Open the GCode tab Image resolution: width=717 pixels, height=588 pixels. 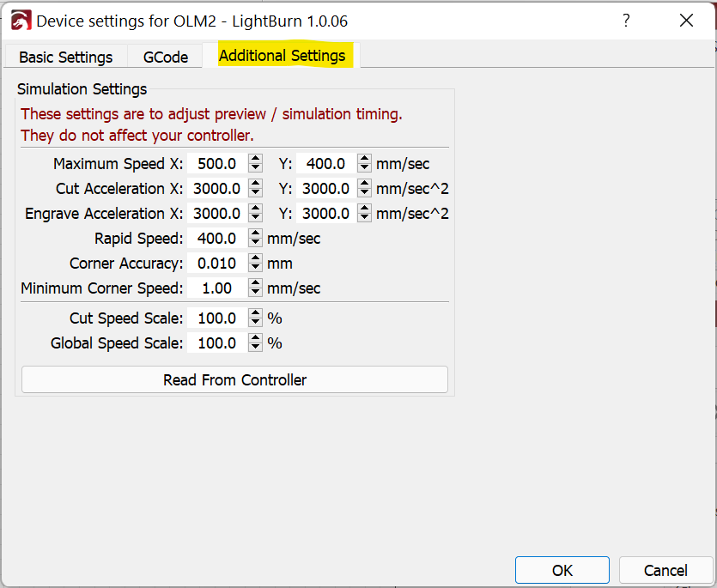pos(165,57)
